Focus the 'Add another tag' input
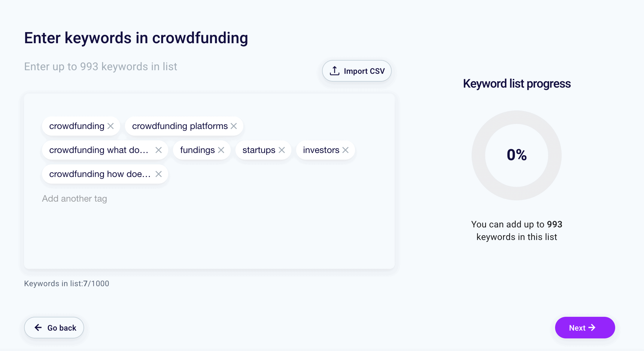Screen dimensions: 644x351 click(74, 199)
